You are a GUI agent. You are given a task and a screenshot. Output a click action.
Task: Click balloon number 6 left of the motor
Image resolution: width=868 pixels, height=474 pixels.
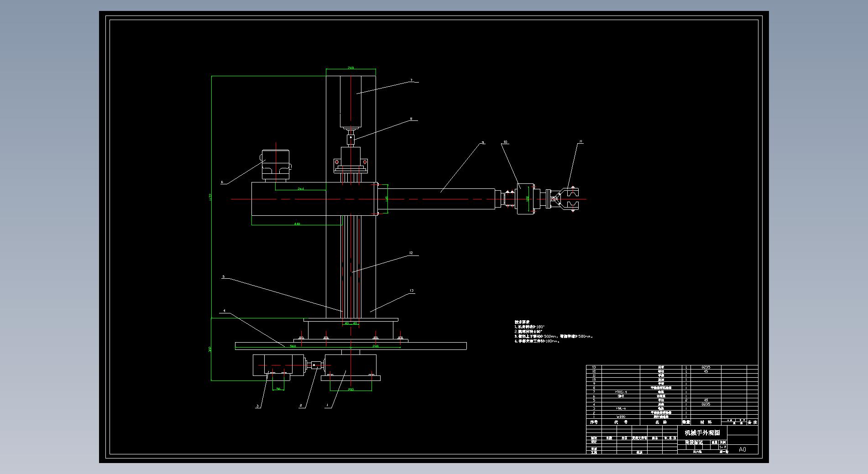(x=222, y=182)
